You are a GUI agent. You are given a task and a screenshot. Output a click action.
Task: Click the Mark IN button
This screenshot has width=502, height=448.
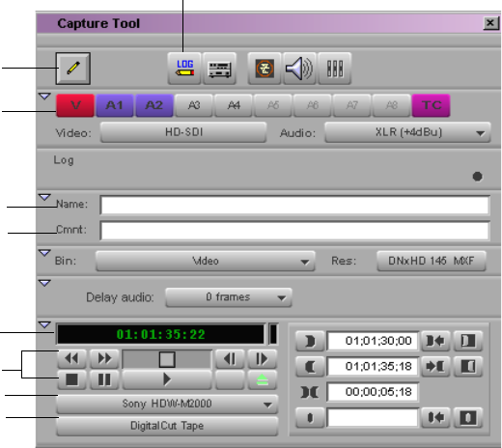pos(310,341)
